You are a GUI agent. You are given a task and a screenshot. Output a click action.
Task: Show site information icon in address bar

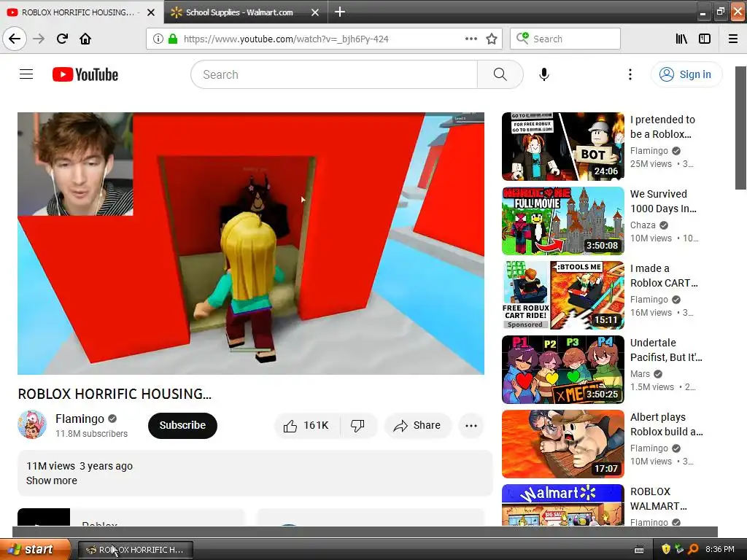pos(158,39)
